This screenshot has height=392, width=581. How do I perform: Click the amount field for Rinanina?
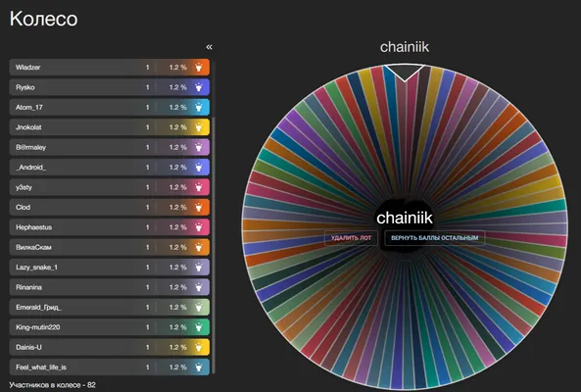coord(148,287)
